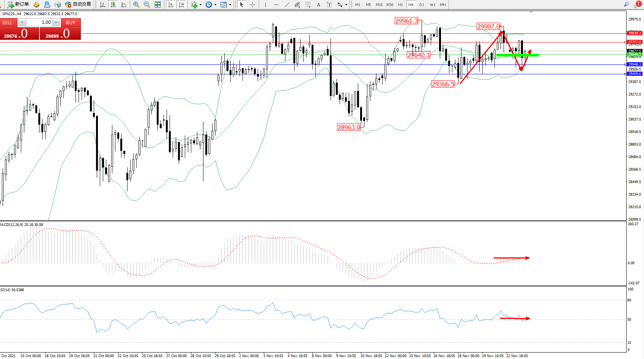Click the Zoom Out magnifier icon

point(146,5)
